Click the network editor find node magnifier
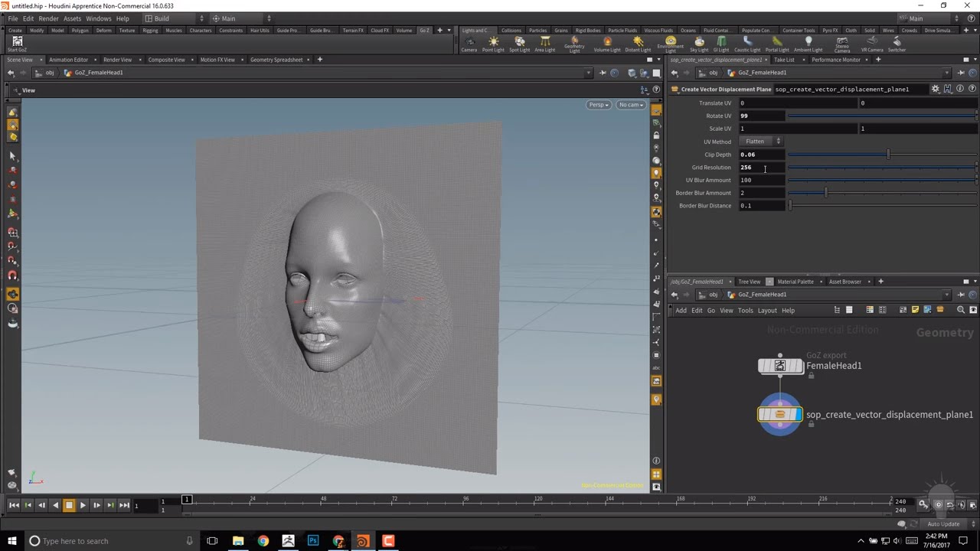Image resolution: width=980 pixels, height=551 pixels. 961,310
